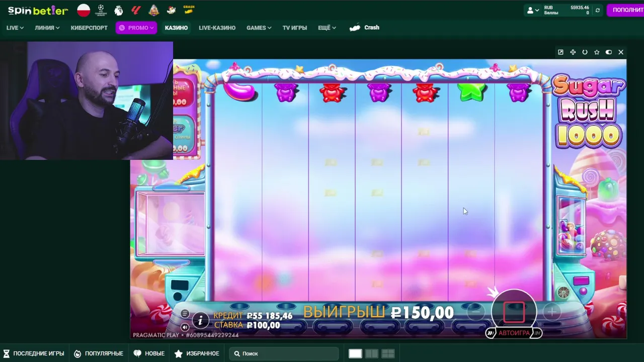Open the Spinbetter home logo
Viewport: 644px width, 362px height.
(x=38, y=11)
